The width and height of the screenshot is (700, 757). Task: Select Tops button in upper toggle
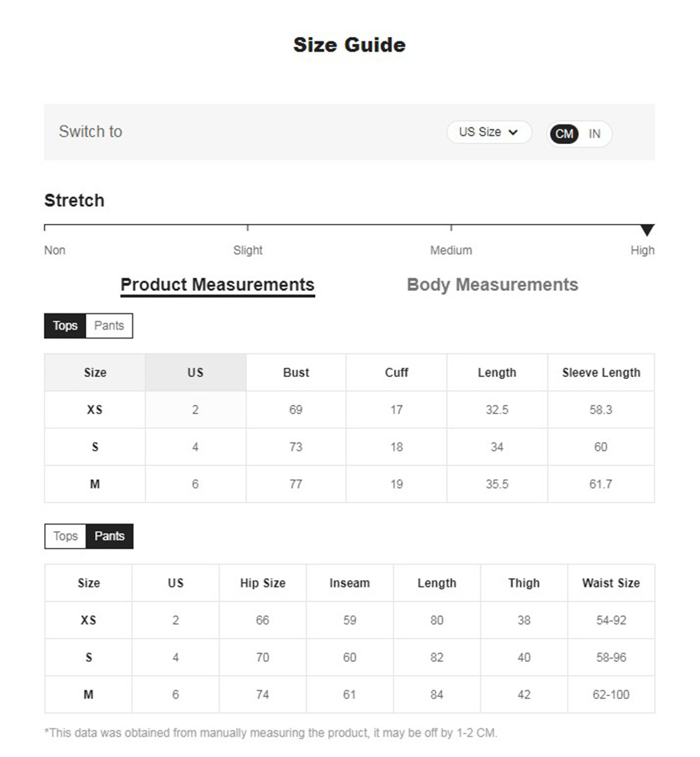tap(65, 326)
